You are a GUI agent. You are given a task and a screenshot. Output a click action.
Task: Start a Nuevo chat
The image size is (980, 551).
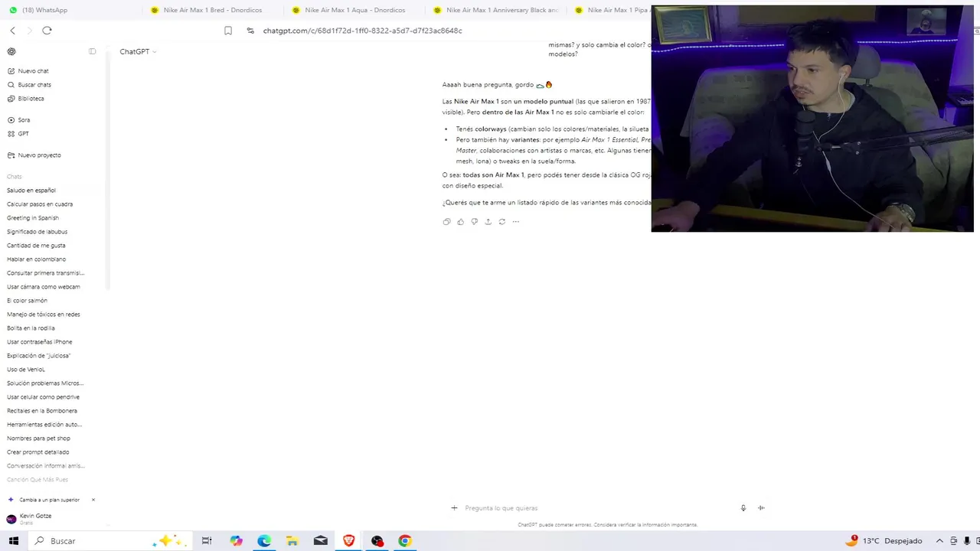coord(28,71)
